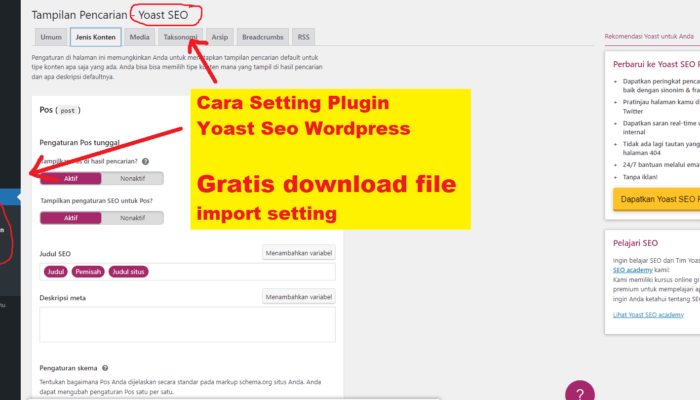
Task: Click the 'Tanpa iklan!' list item
Action: tap(640, 177)
